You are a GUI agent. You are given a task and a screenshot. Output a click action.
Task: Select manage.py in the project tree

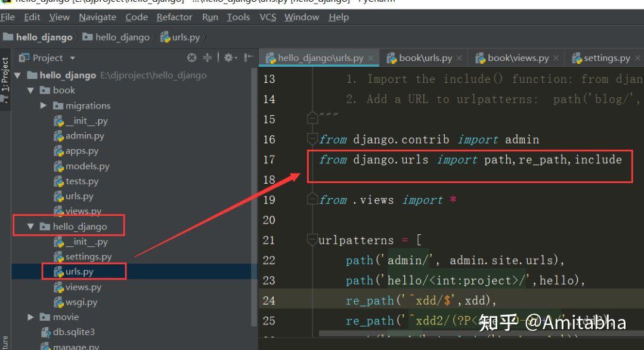click(70, 346)
